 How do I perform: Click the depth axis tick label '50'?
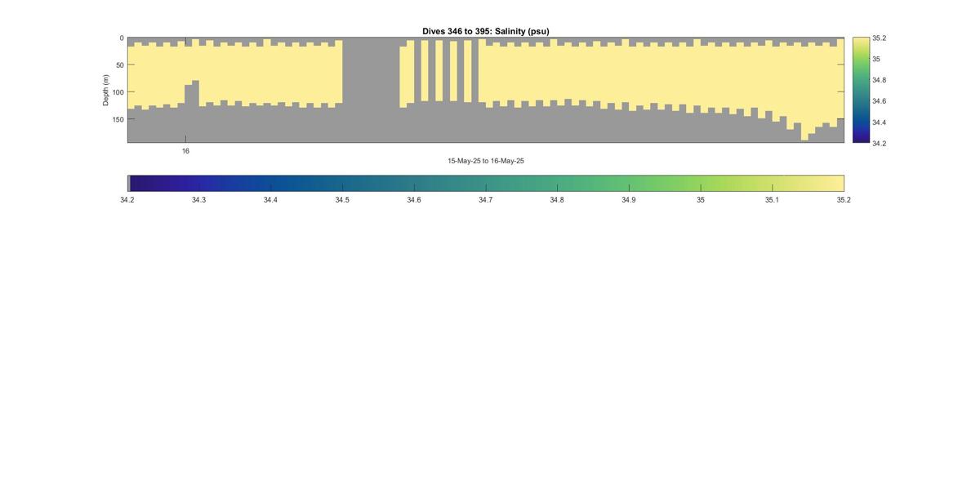click(x=120, y=65)
